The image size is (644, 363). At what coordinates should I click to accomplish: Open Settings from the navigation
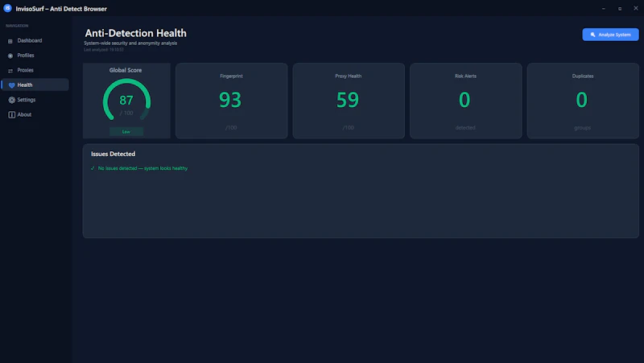35,100
